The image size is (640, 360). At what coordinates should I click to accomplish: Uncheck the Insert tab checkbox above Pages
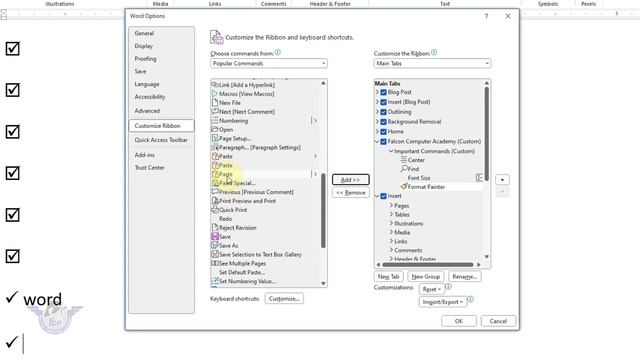[x=383, y=196]
